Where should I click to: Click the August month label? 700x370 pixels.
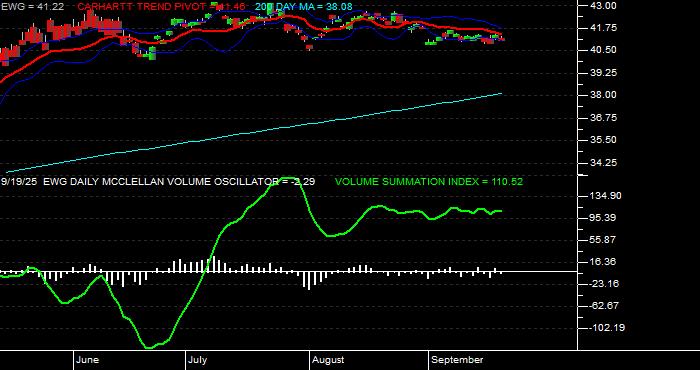coord(328,360)
